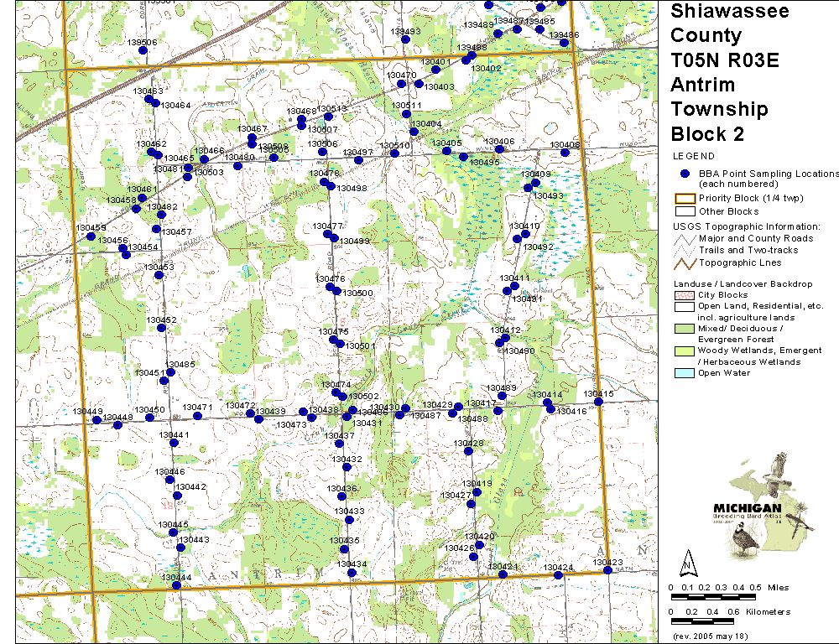Select Mixed/Deciduous Forest green swatch
This screenshot has width=839, height=644.
[x=683, y=330]
